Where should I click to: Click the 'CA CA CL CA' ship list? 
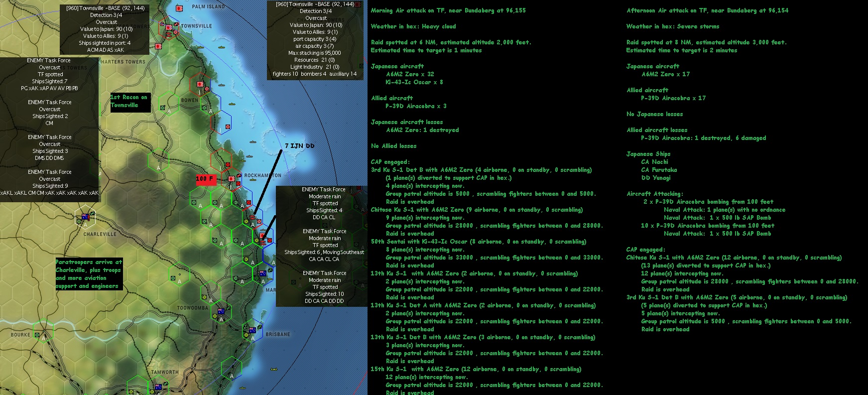324,259
